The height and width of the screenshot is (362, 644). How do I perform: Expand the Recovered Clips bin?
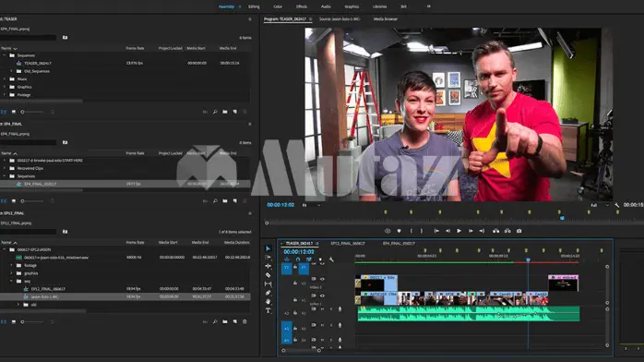pos(5,168)
